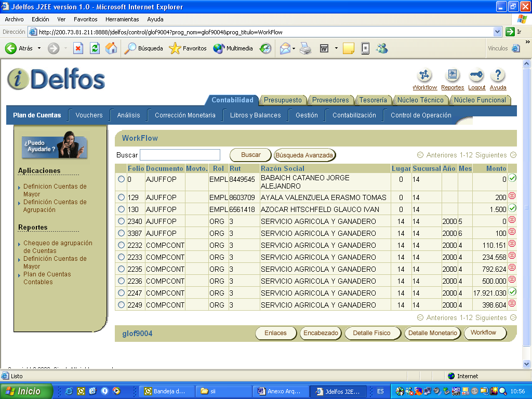Click the Detalle Monetario button
This screenshot has width=532, height=399.
pos(432,333)
